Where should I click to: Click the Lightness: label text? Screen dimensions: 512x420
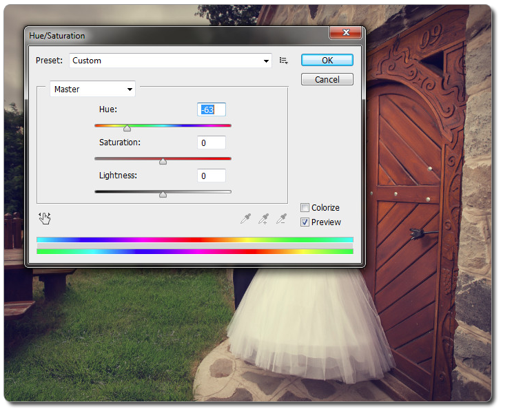coord(119,176)
